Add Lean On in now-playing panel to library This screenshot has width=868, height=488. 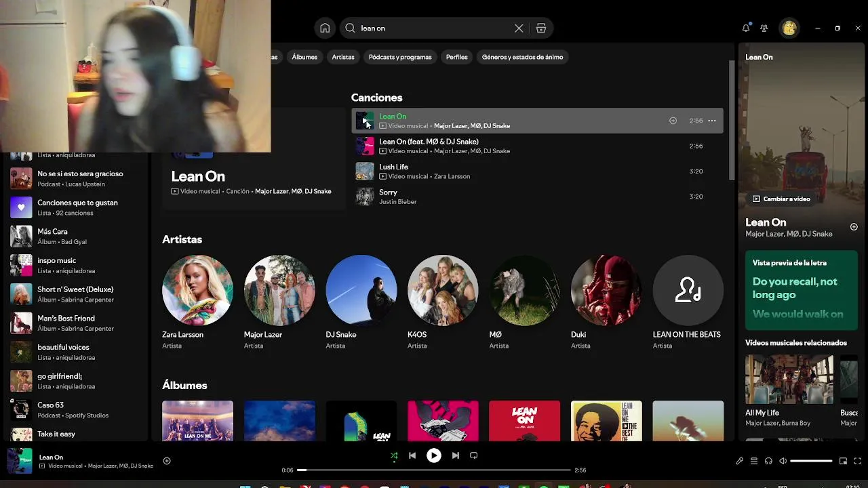coord(854,227)
